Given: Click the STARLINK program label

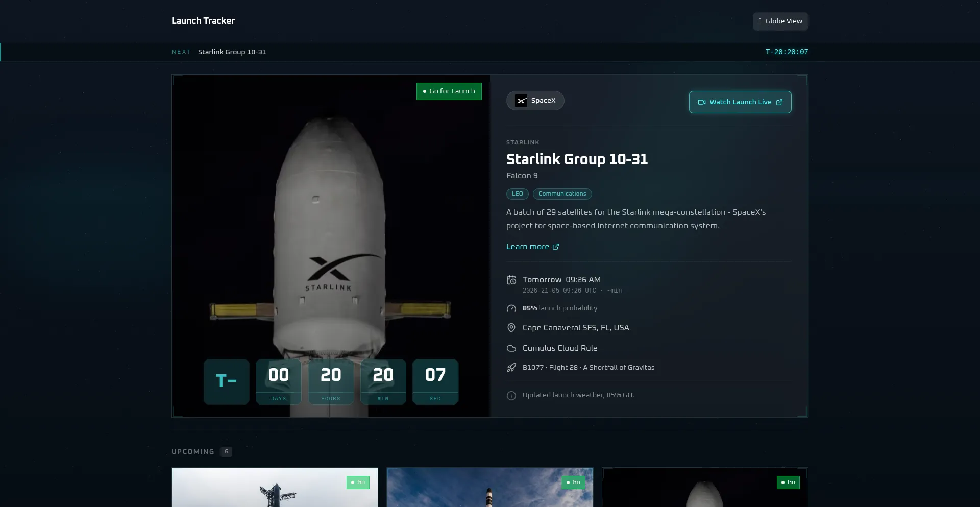Looking at the screenshot, I should click(523, 142).
